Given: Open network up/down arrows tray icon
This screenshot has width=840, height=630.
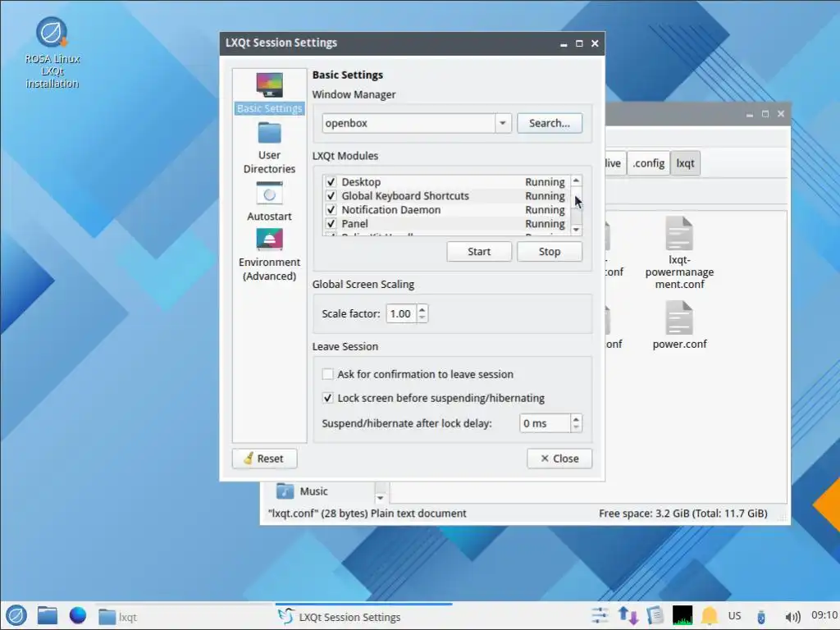Looking at the screenshot, I should [x=628, y=615].
